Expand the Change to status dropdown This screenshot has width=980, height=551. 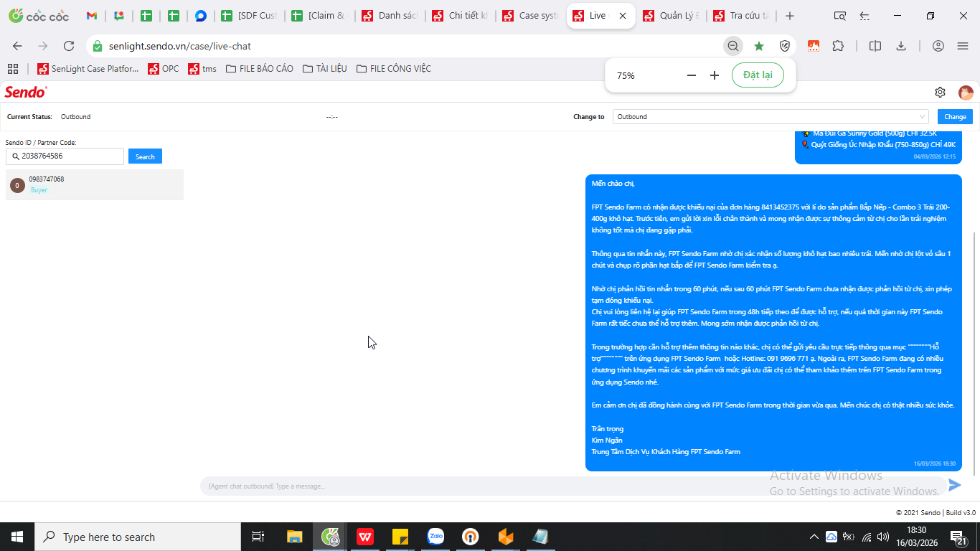(771, 116)
